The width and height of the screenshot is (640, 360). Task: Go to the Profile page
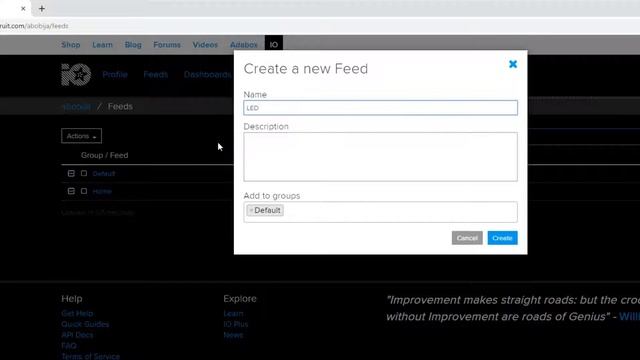[115, 75]
